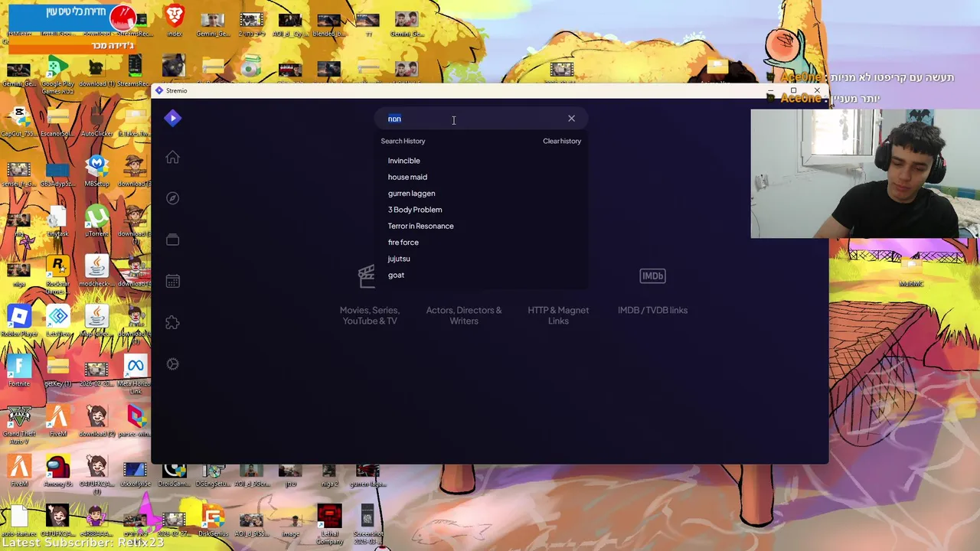Clear the search box with the X
The height and width of the screenshot is (551, 980).
(x=571, y=119)
